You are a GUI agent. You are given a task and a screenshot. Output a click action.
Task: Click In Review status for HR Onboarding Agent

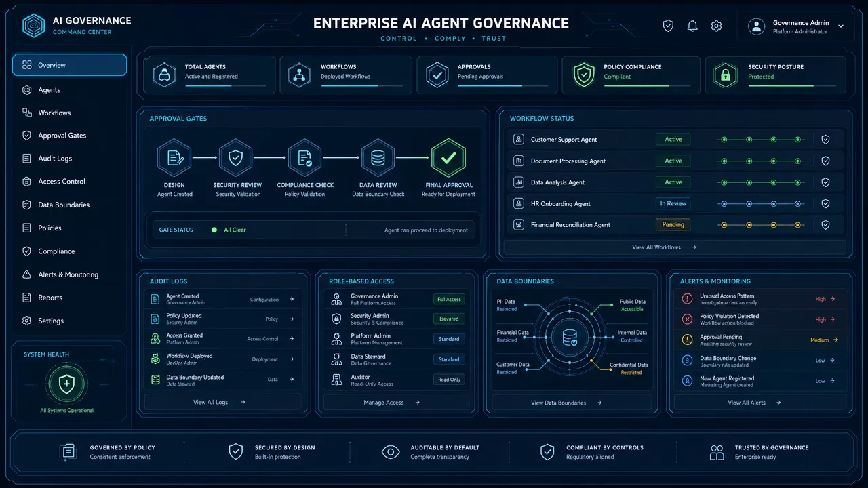tap(673, 203)
